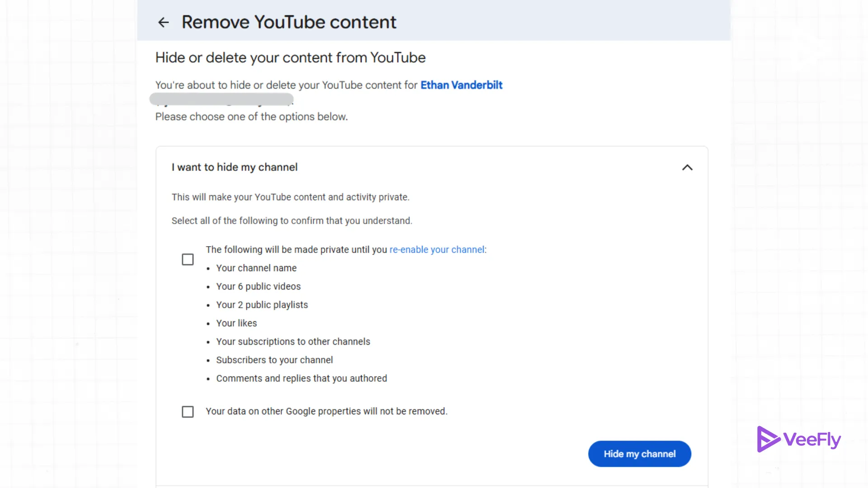Check the box confirming content will be private

pos(188,259)
